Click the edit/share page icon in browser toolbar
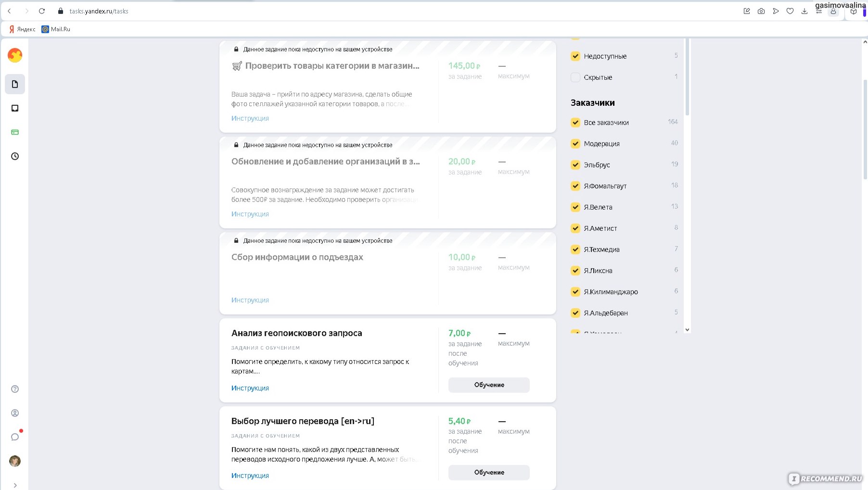Image resolution: width=868 pixels, height=490 pixels. (747, 11)
